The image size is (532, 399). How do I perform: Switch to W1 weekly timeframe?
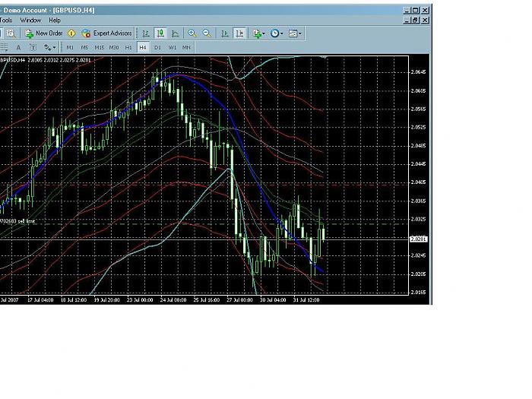tap(173, 47)
